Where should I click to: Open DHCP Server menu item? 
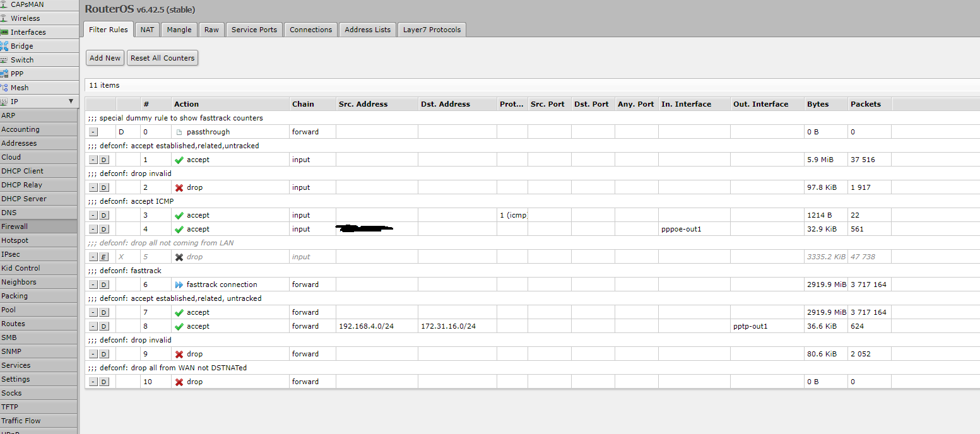coord(39,199)
